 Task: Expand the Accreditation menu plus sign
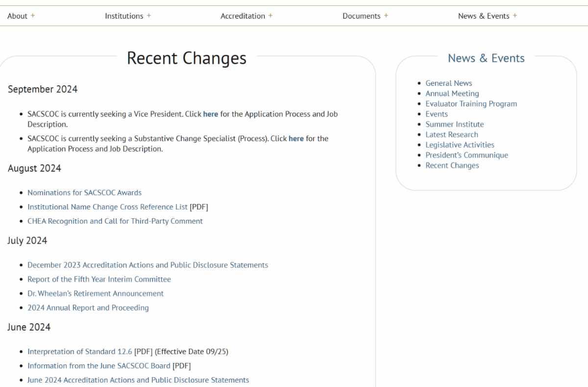click(270, 16)
